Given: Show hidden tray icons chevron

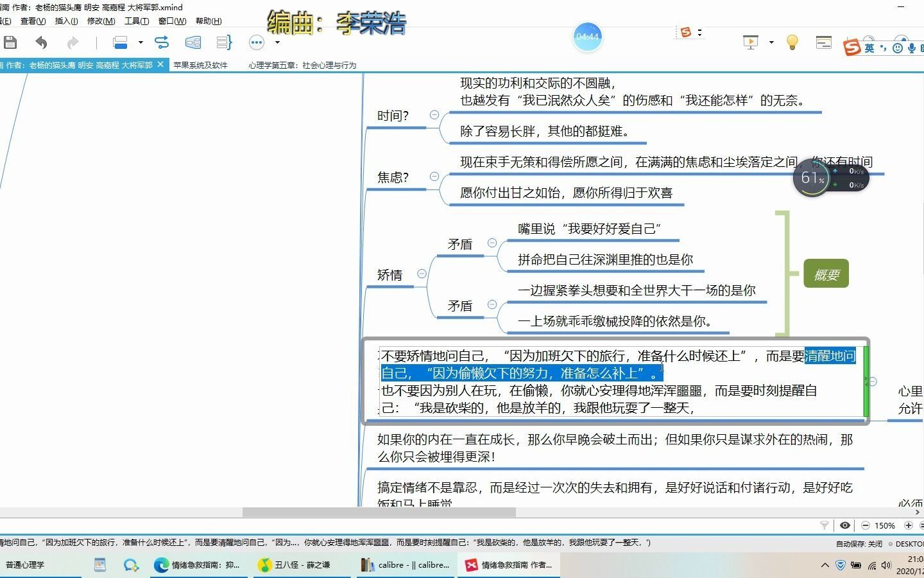Looking at the screenshot, I should coord(825,565).
